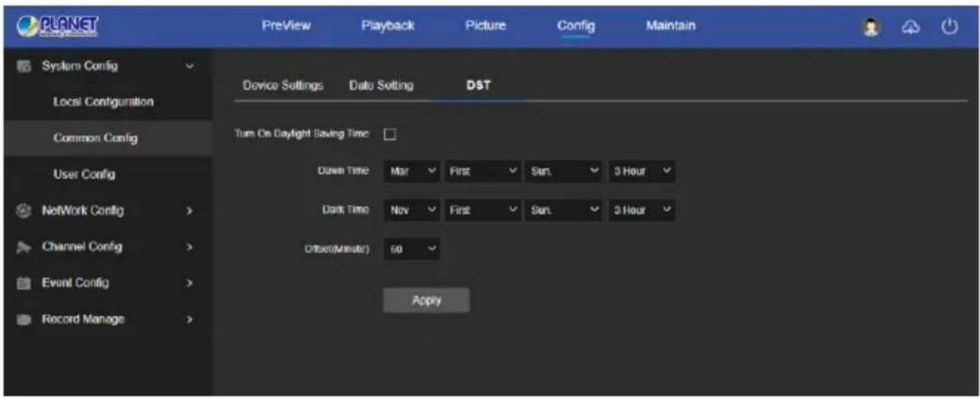Image resolution: width=980 pixels, height=398 pixels.
Task: Collapse the System Config chevron
Action: coord(190,66)
